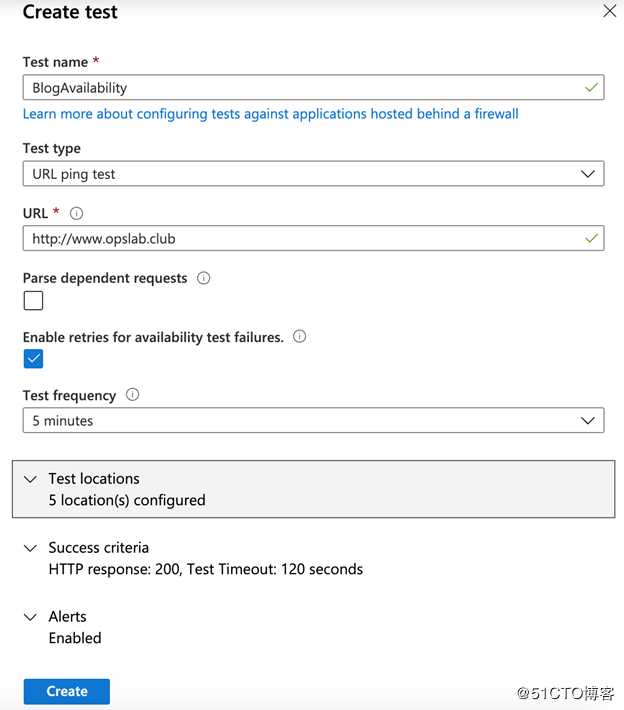Click info icon beside Parse dependent requests
The image size is (624, 710).
click(x=203, y=278)
